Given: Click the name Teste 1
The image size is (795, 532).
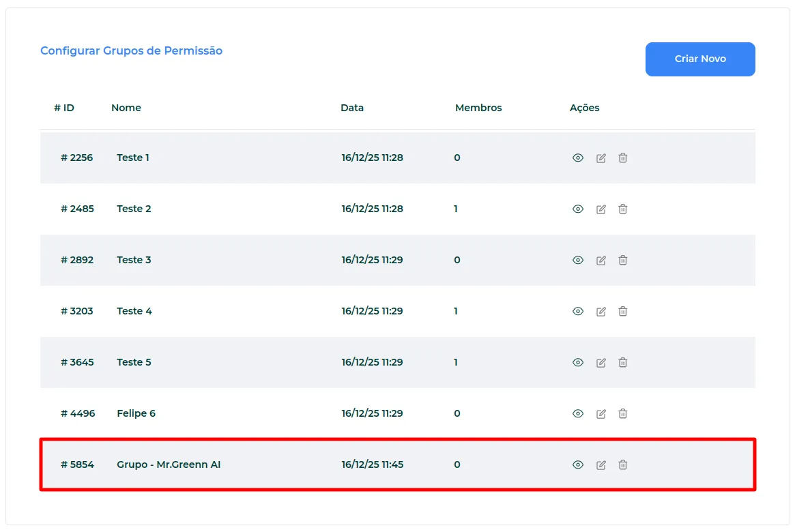Looking at the screenshot, I should [133, 158].
